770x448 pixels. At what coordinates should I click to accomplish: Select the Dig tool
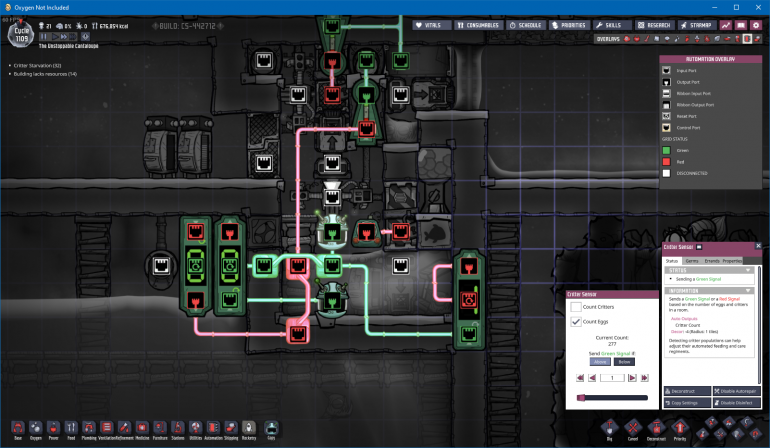coord(609,428)
